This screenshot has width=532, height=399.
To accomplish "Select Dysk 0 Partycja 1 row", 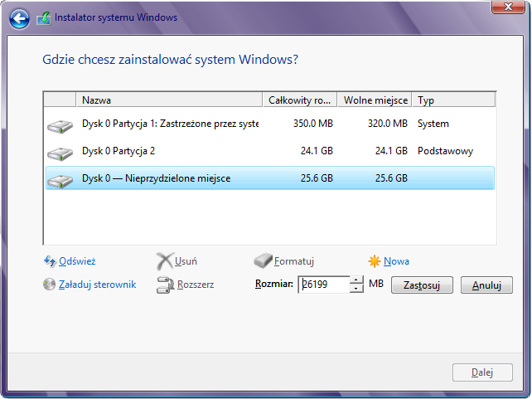I will 270,124.
